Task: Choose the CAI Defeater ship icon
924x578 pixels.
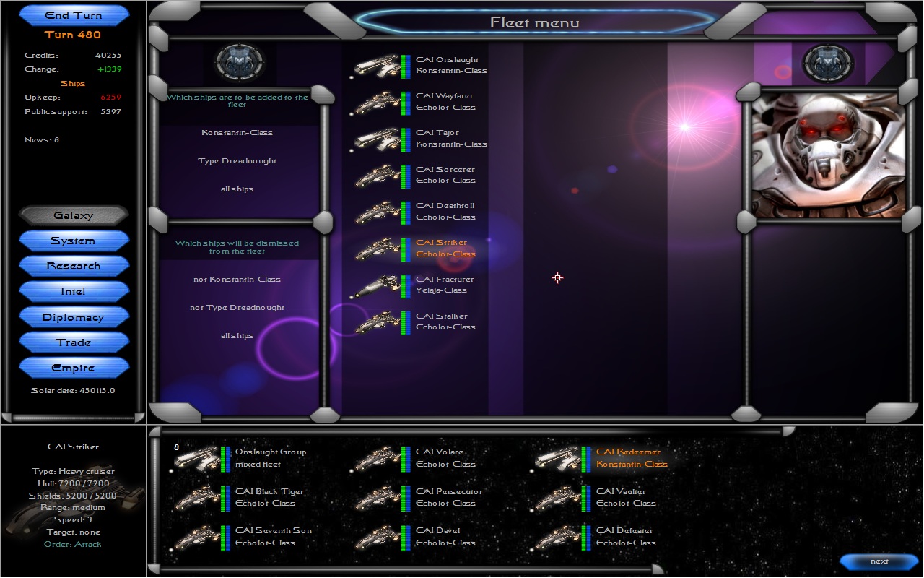Action: [x=557, y=537]
